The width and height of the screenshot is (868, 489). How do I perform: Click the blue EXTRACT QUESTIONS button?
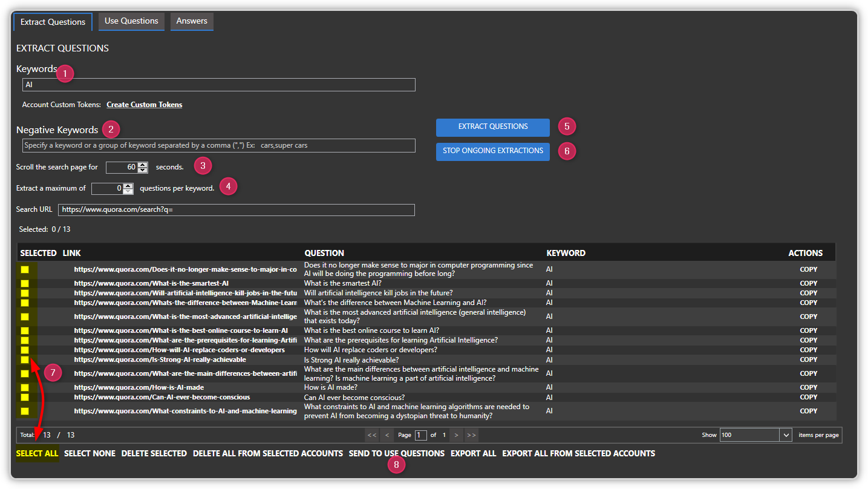[x=493, y=127]
